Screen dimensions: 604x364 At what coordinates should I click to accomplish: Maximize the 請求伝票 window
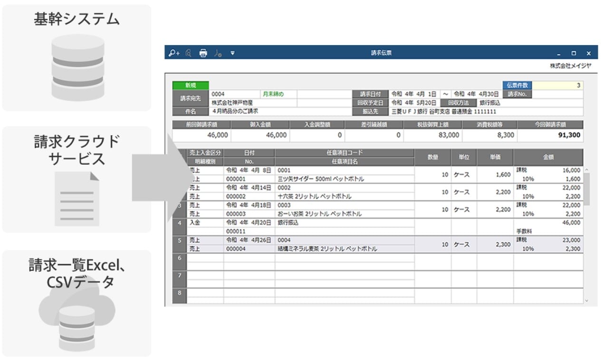click(x=574, y=54)
